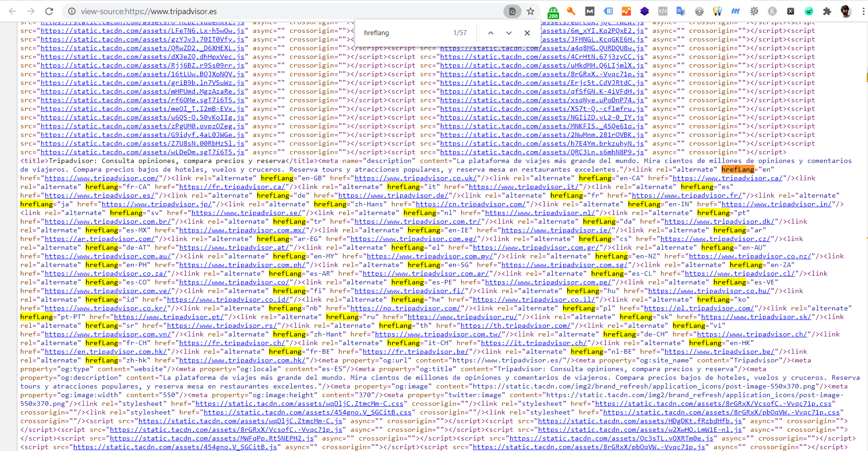Screen dimensions: 868x451
Task: Open the www.tripadvisor.de link
Action: (x=393, y=195)
